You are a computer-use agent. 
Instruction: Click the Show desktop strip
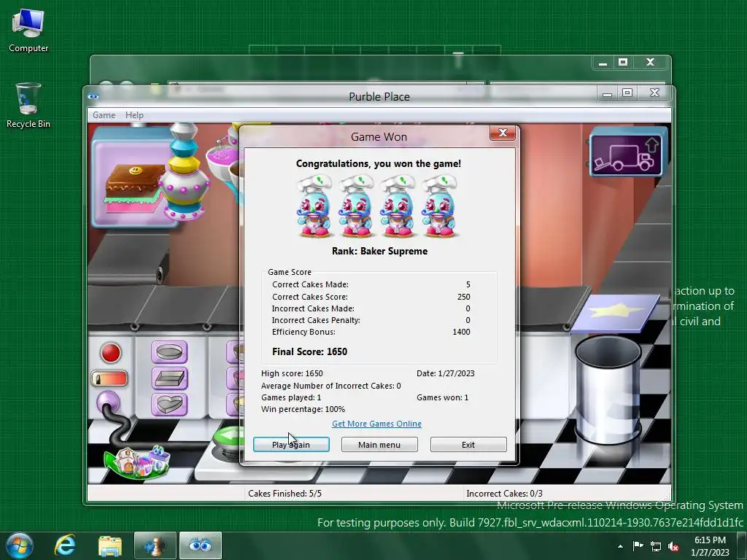pyautogui.click(x=743, y=545)
